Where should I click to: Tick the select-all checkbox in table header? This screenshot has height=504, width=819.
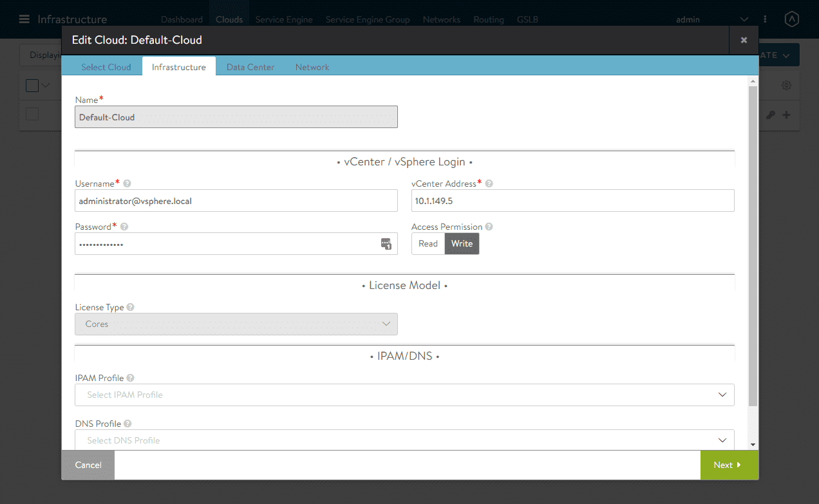(x=32, y=85)
